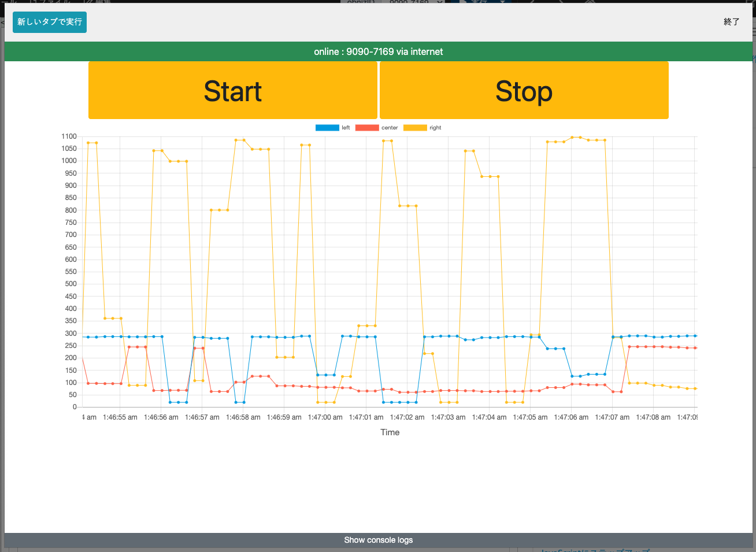Image resolution: width=756 pixels, height=552 pixels.
Task: Click the 1100 y-axis label
Action: tap(69, 136)
